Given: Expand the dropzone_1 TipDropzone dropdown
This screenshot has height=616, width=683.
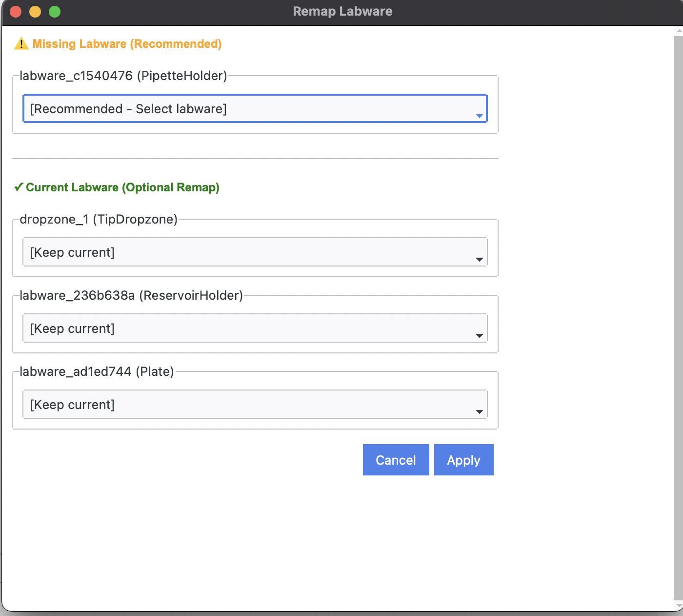Looking at the screenshot, I should point(254,252).
